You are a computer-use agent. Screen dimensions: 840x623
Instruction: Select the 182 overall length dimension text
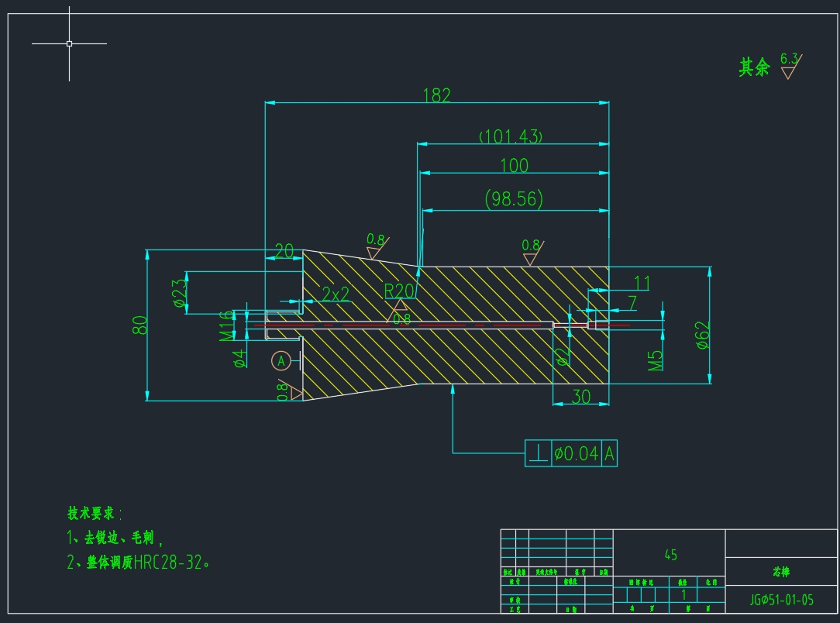point(436,95)
